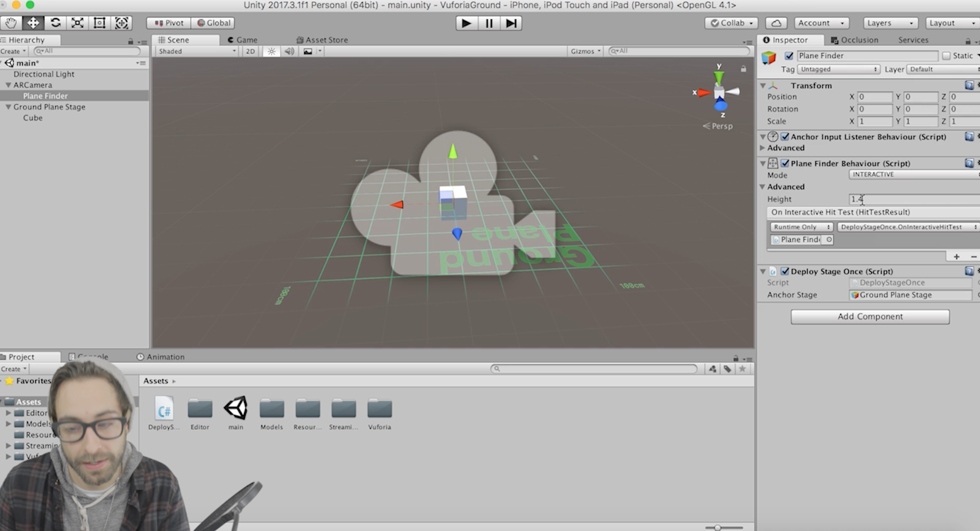Open the Animation tab
This screenshot has height=531, width=980.
161,357
